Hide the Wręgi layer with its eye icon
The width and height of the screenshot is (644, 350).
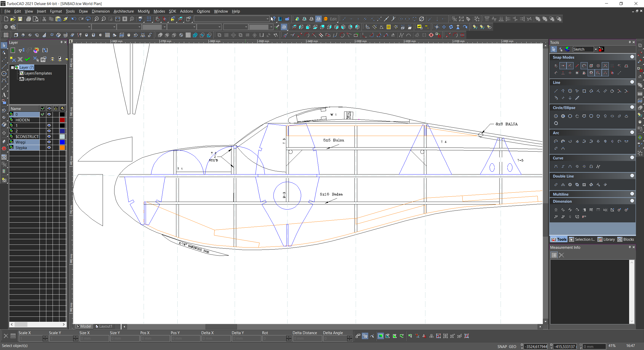tap(49, 142)
